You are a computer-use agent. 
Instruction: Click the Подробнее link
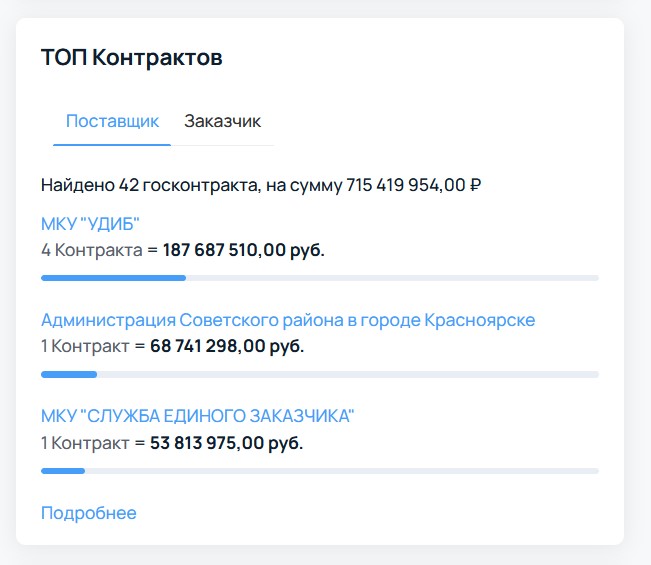point(88,513)
